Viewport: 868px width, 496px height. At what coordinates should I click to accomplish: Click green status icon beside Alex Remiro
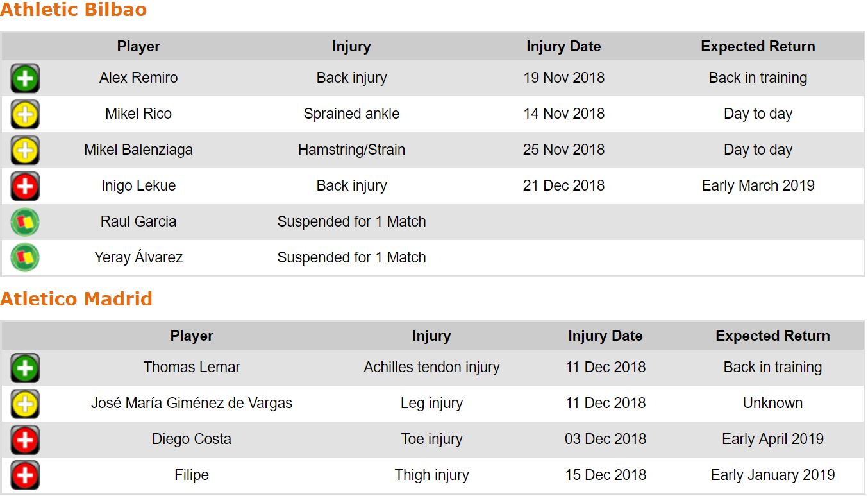[25, 79]
